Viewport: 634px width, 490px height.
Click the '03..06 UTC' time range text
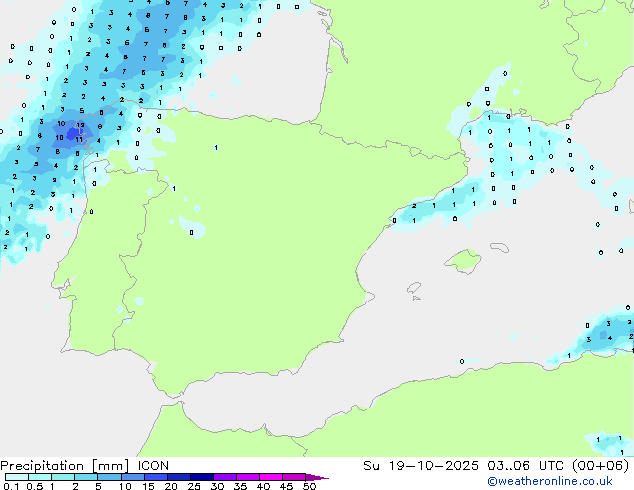click(x=525, y=466)
